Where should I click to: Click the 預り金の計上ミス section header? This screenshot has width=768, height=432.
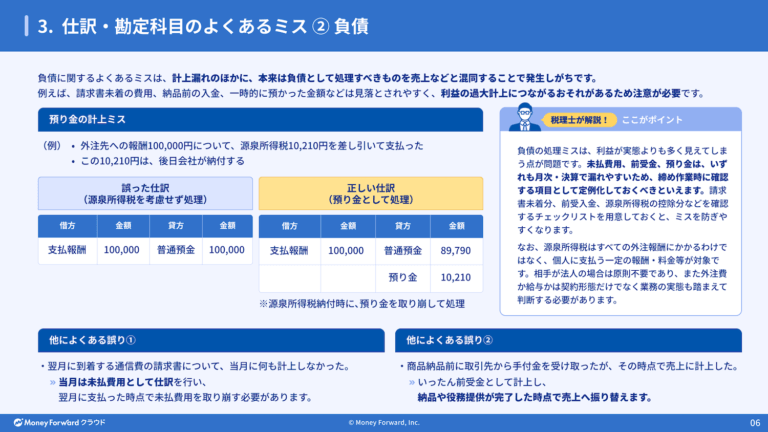point(261,120)
